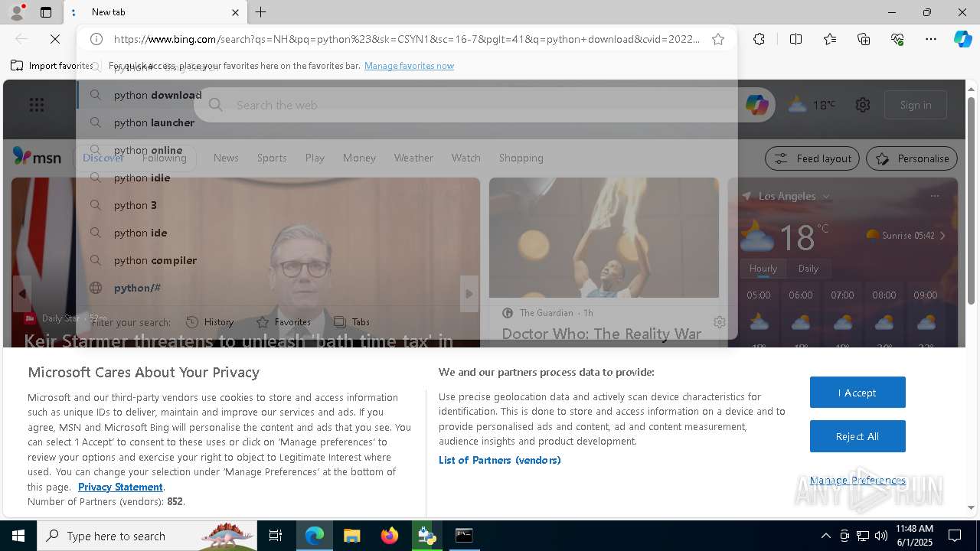Open page settings gear icon
Screen dimensions: 980x551
863,105
